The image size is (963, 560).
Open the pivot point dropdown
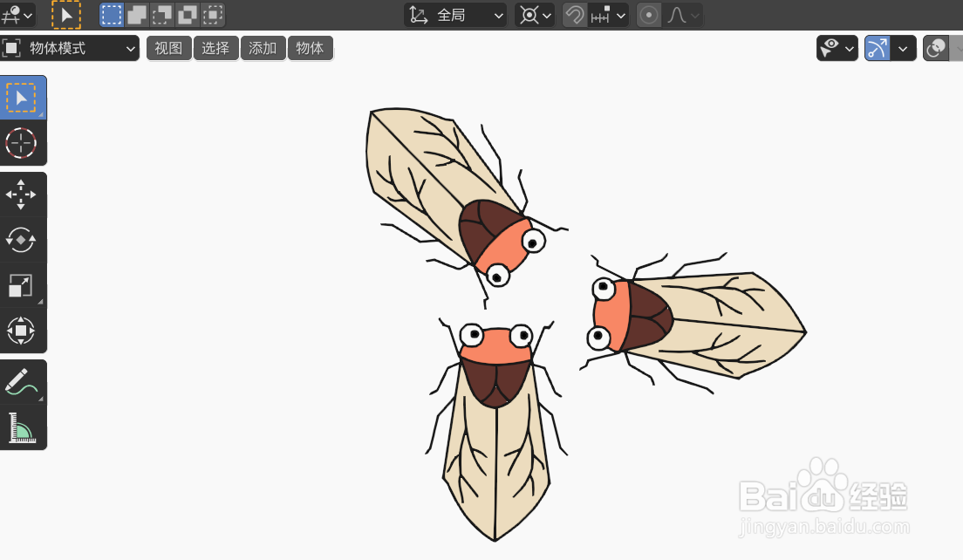[535, 15]
